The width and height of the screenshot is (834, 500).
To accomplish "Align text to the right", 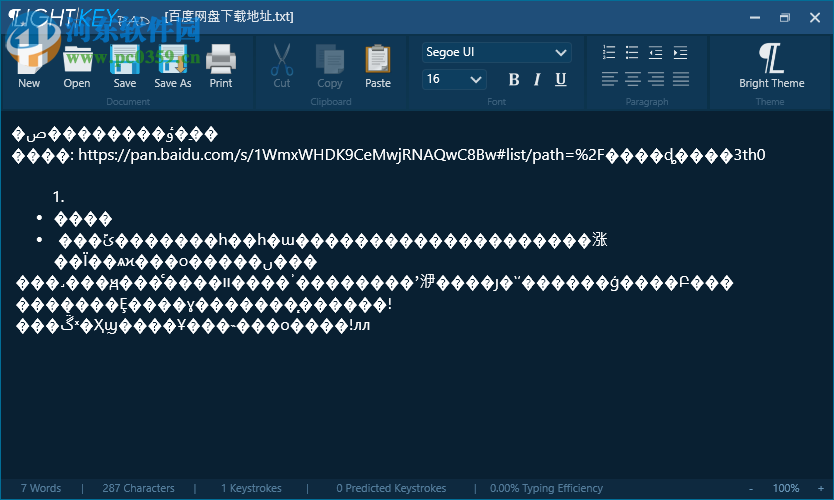I will click(x=656, y=79).
